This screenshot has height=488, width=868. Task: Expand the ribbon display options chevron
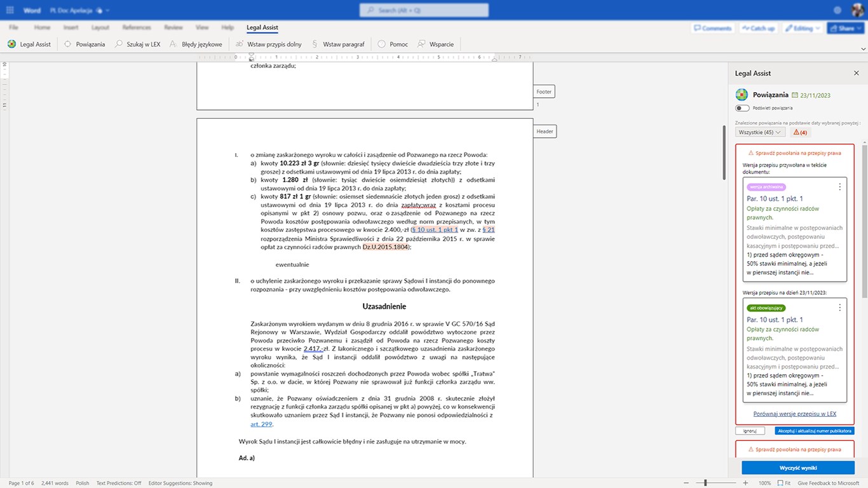pyautogui.click(x=862, y=49)
